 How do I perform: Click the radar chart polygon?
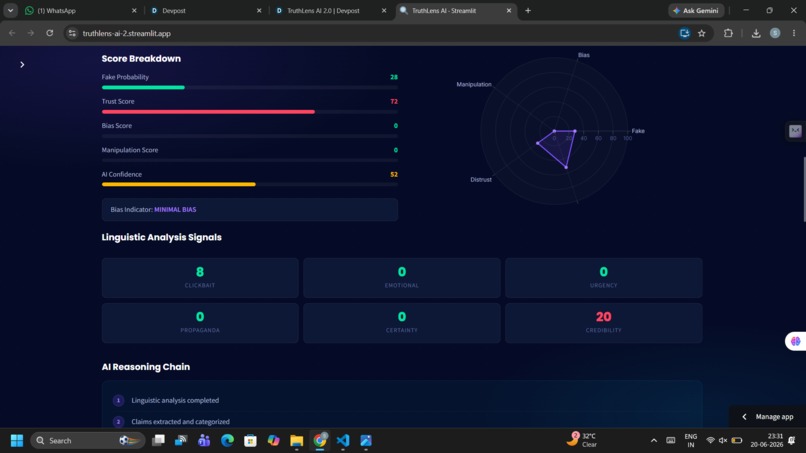pyautogui.click(x=560, y=146)
